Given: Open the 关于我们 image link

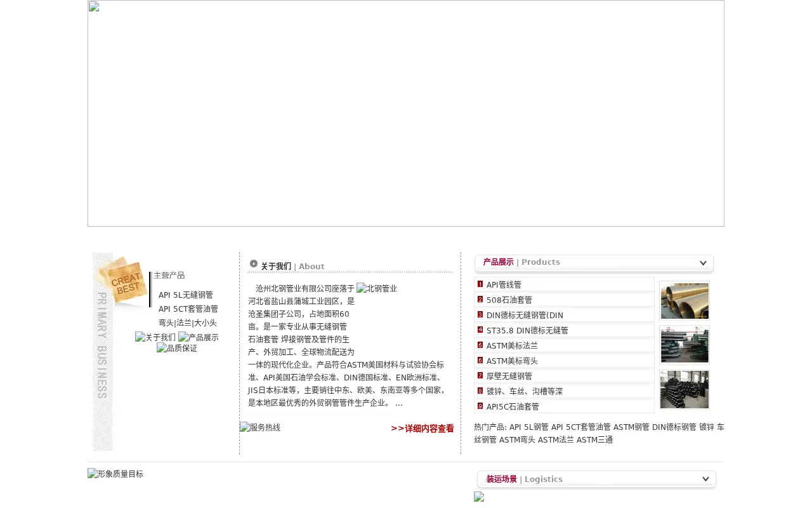Looking at the screenshot, I should click(155, 337).
